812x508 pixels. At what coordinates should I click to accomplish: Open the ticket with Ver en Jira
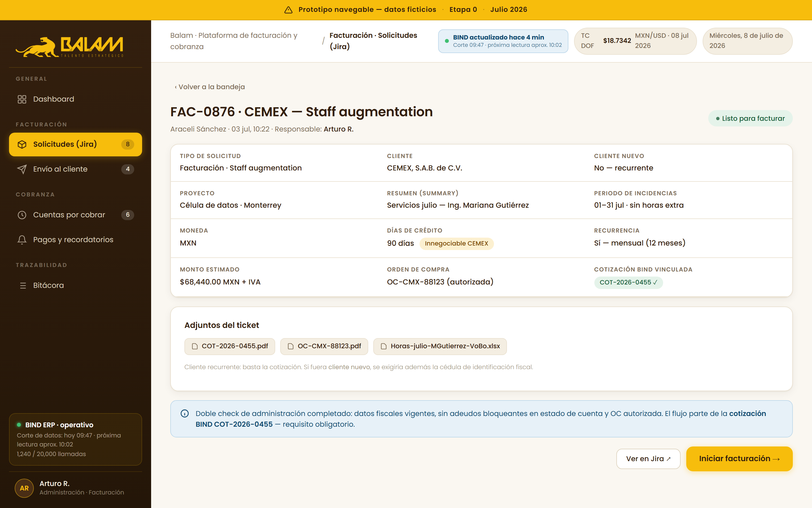click(648, 459)
